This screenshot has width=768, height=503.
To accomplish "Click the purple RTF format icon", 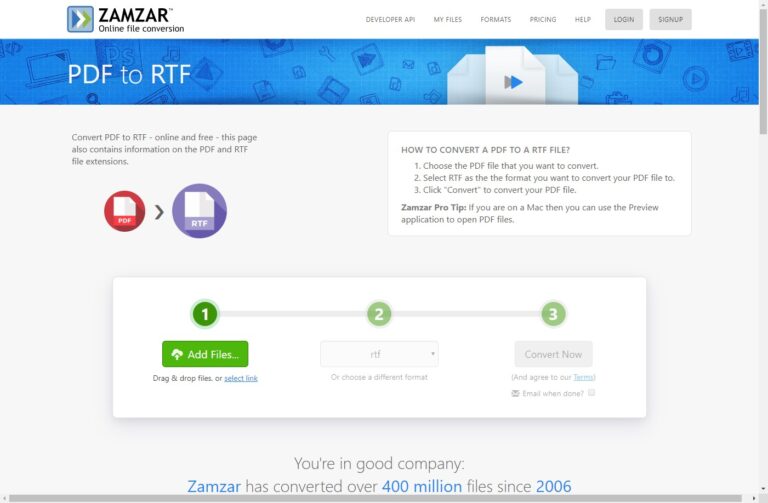I will pyautogui.click(x=199, y=211).
